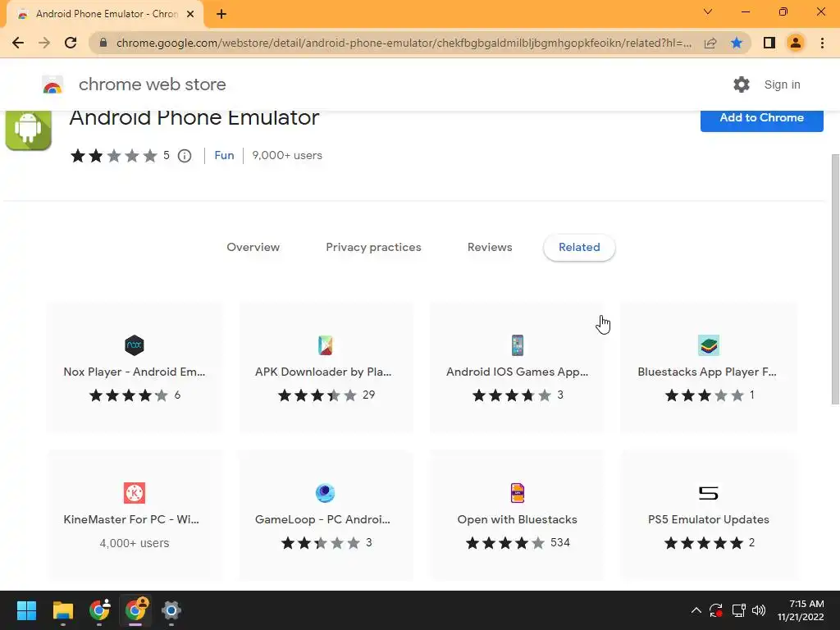Open the Nox Player - Android Em... card
Viewport: 840px width, 630px height.
click(x=135, y=367)
